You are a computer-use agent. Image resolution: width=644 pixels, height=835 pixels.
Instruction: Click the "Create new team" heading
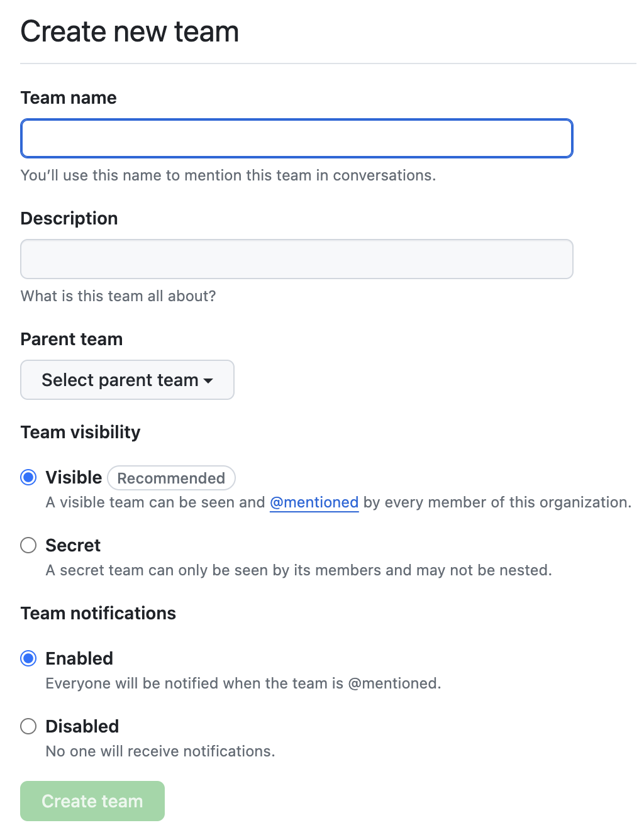130,31
